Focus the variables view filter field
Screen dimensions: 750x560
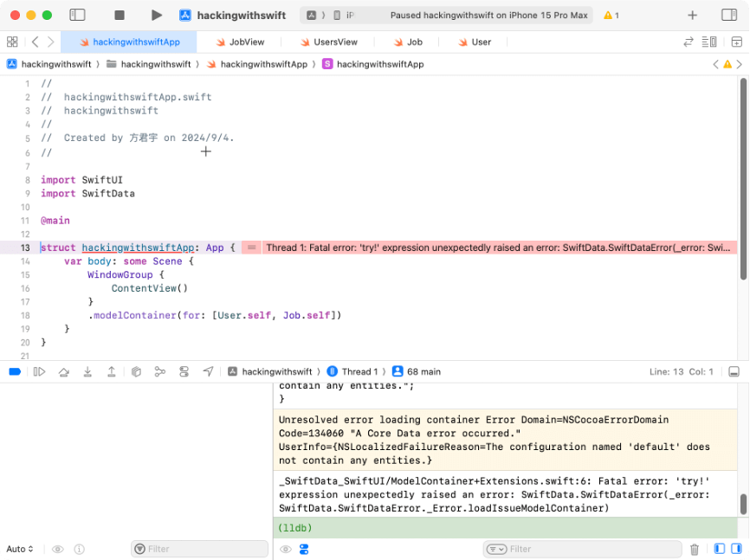[199, 549]
